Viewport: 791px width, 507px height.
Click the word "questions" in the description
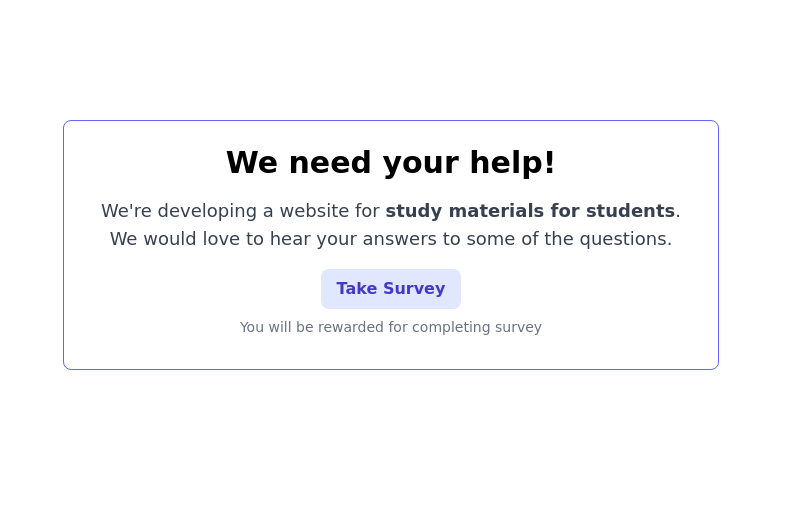click(x=628, y=239)
